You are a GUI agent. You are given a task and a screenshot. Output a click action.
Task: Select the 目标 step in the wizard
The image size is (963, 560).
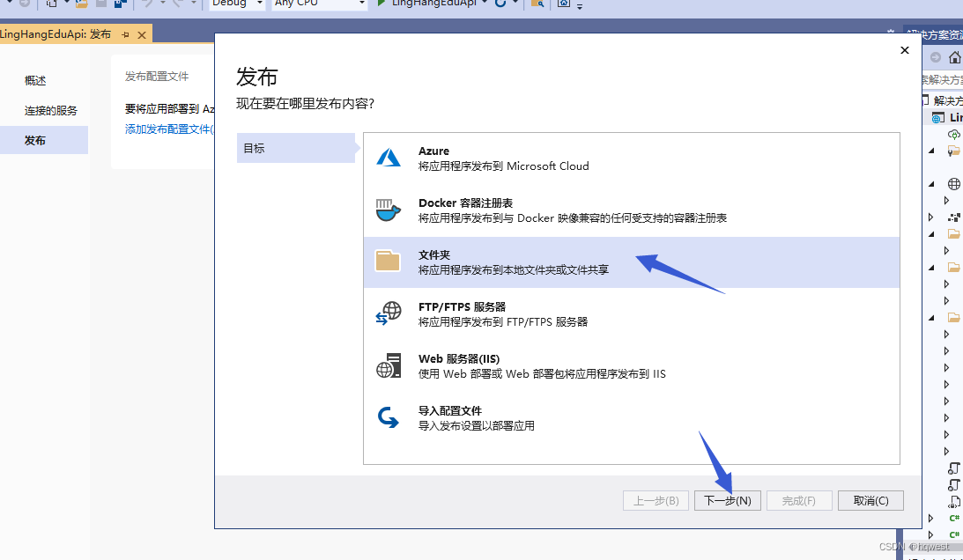(296, 148)
